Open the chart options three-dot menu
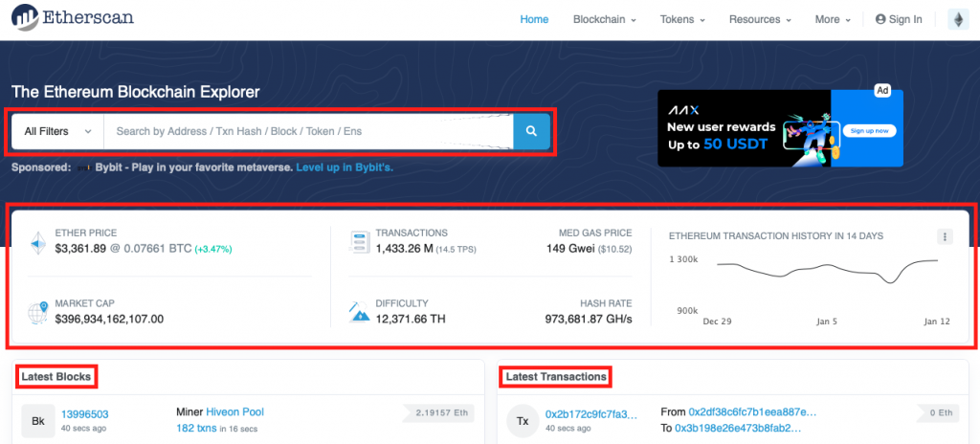 tap(945, 236)
